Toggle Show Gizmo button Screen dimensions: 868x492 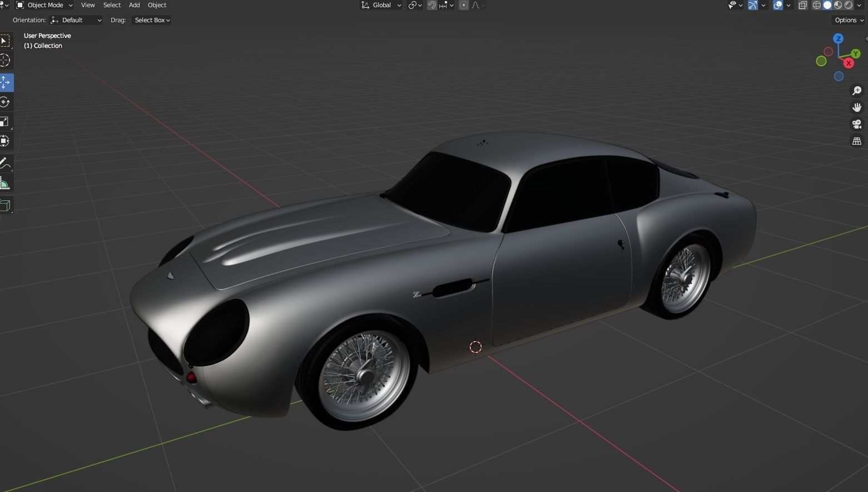point(752,5)
